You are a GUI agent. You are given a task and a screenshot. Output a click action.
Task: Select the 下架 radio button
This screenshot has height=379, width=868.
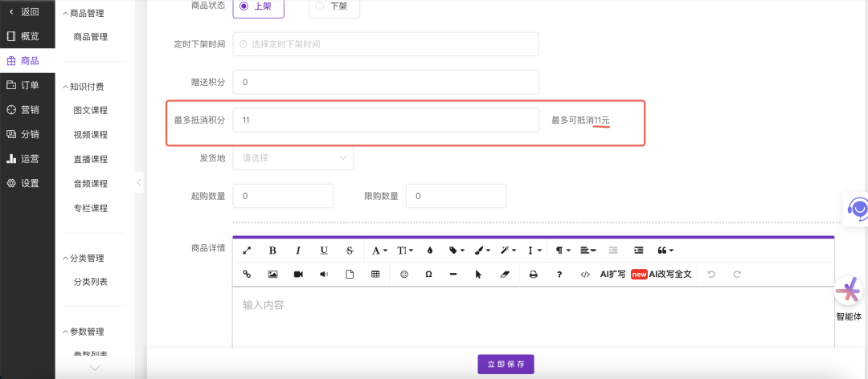point(320,6)
